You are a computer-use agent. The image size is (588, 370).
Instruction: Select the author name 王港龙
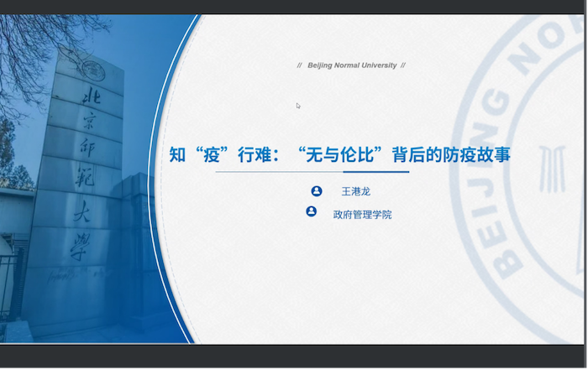[x=355, y=192]
